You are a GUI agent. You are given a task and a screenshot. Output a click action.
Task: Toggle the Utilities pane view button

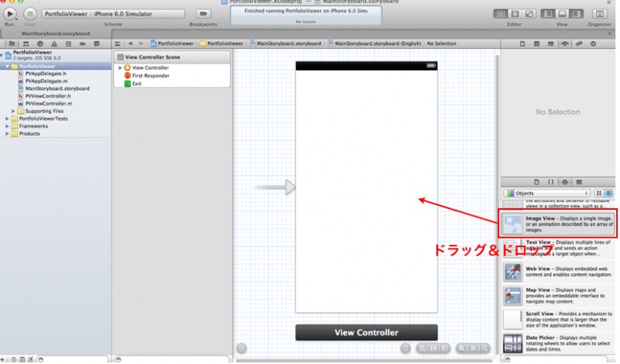tap(576, 14)
